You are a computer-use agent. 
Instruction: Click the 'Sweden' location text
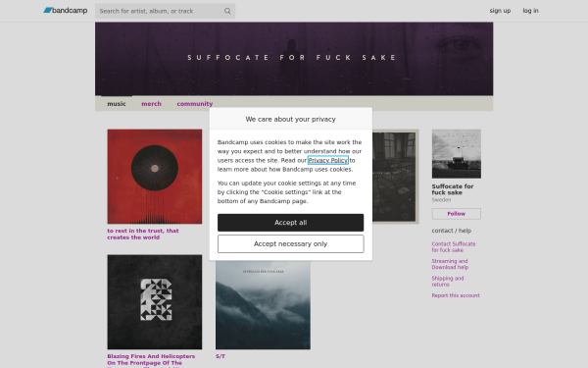click(x=441, y=200)
